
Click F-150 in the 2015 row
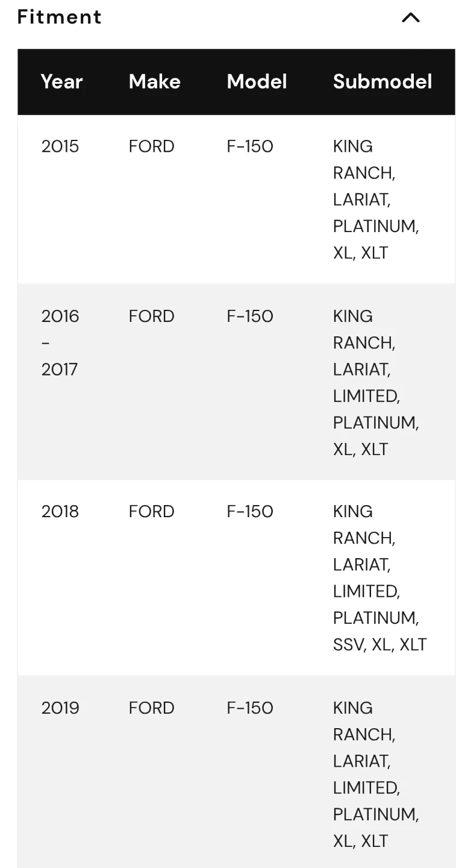[x=250, y=146]
